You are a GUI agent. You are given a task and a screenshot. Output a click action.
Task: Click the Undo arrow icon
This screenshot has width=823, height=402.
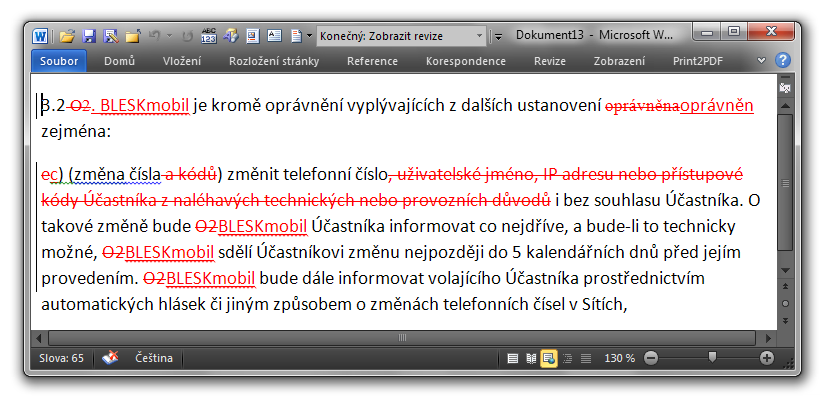click(x=154, y=36)
